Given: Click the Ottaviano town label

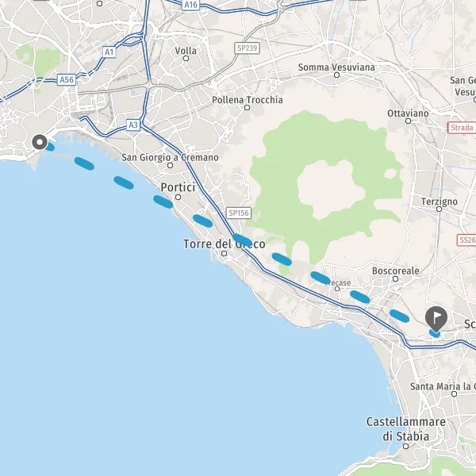Looking at the screenshot, I should 408,113.
